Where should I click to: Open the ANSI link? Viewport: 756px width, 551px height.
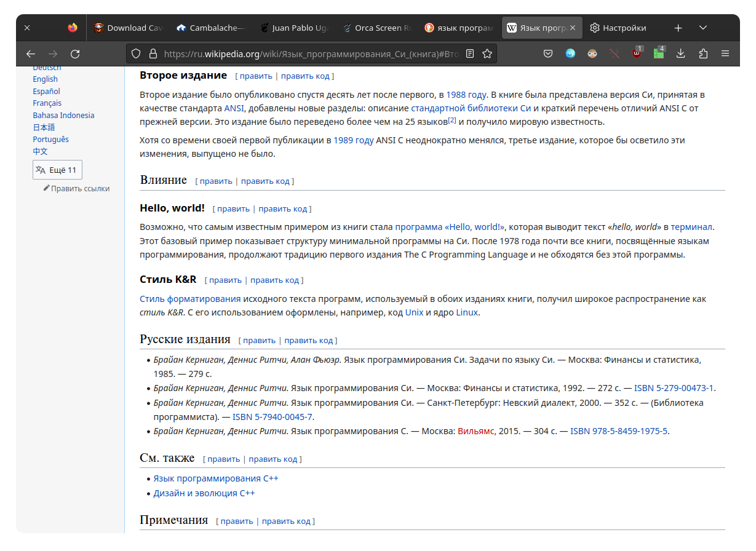coord(234,108)
